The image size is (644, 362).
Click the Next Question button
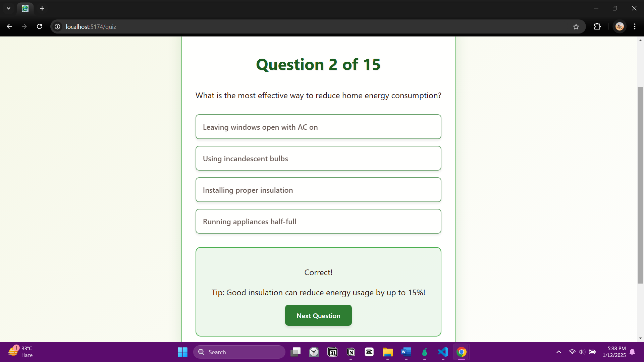click(x=318, y=315)
